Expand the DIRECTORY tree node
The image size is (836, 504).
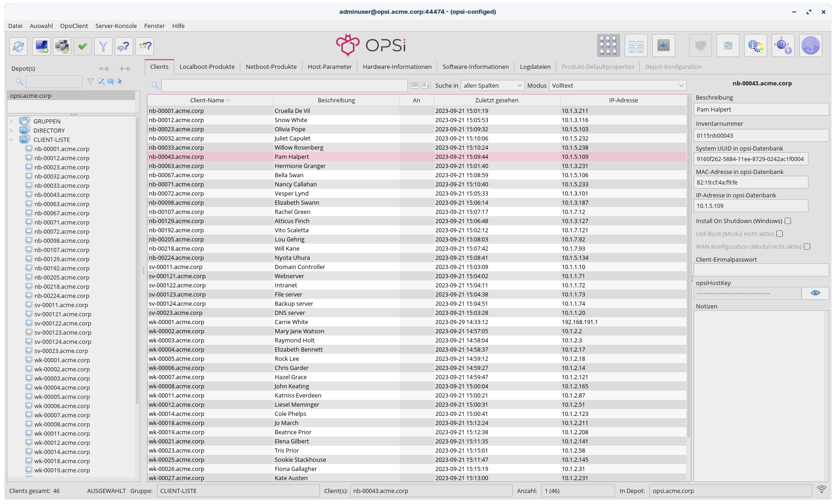(11, 130)
